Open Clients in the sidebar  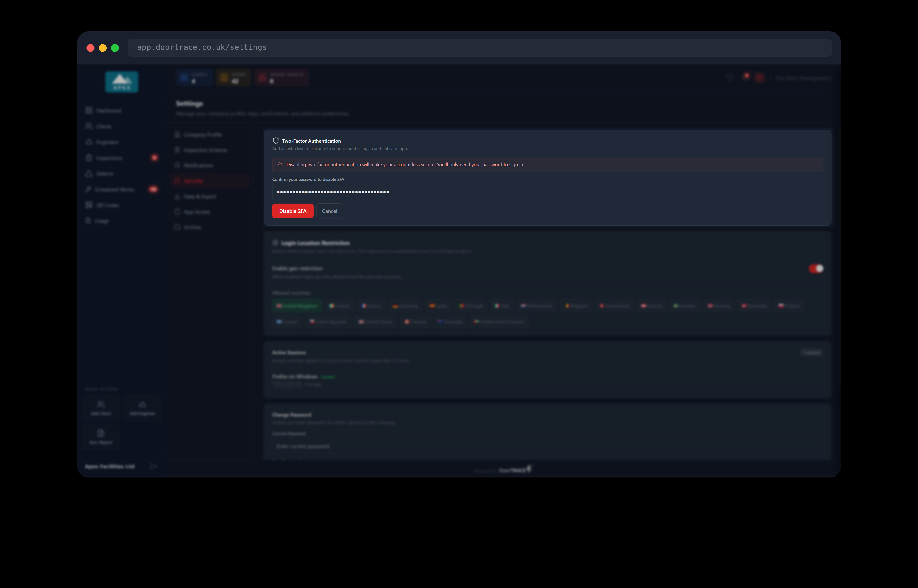click(x=122, y=126)
